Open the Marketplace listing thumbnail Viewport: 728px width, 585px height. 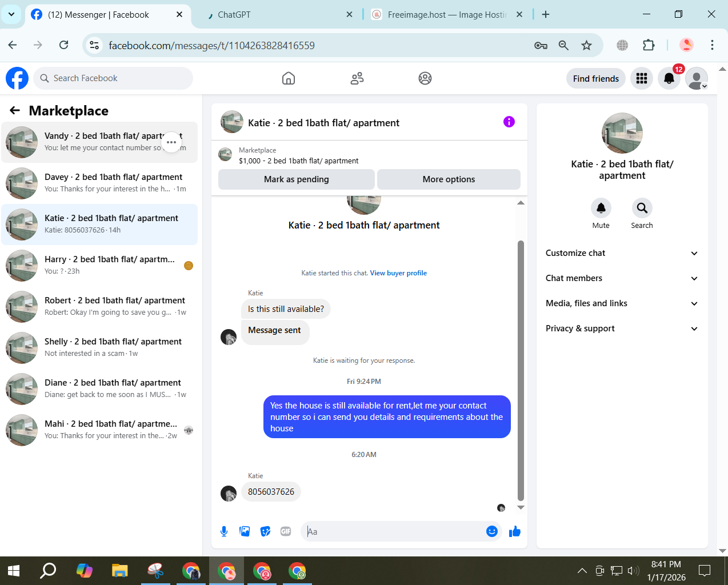point(226,155)
